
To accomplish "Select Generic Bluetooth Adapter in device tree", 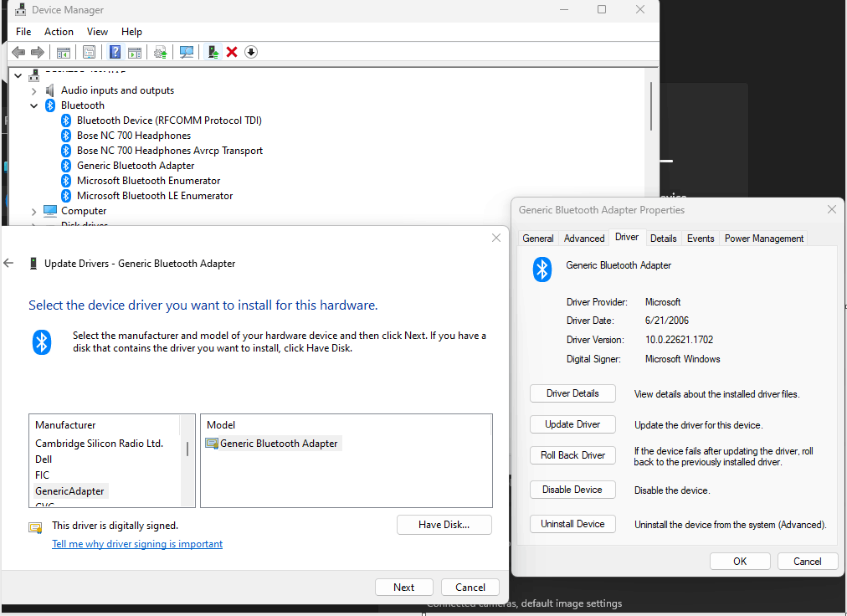I will pos(136,166).
